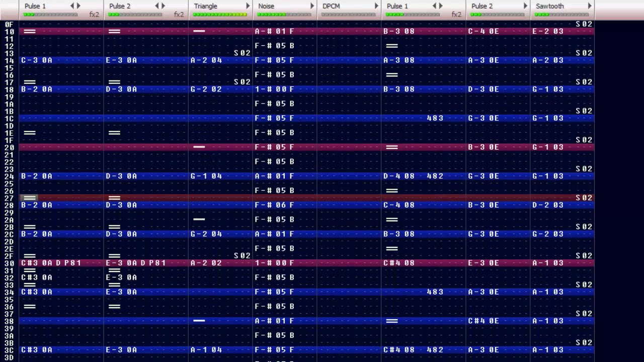Screen dimensions: 644x362
Task: Toggle mute on Sawtooth channel header
Action: click(549, 6)
